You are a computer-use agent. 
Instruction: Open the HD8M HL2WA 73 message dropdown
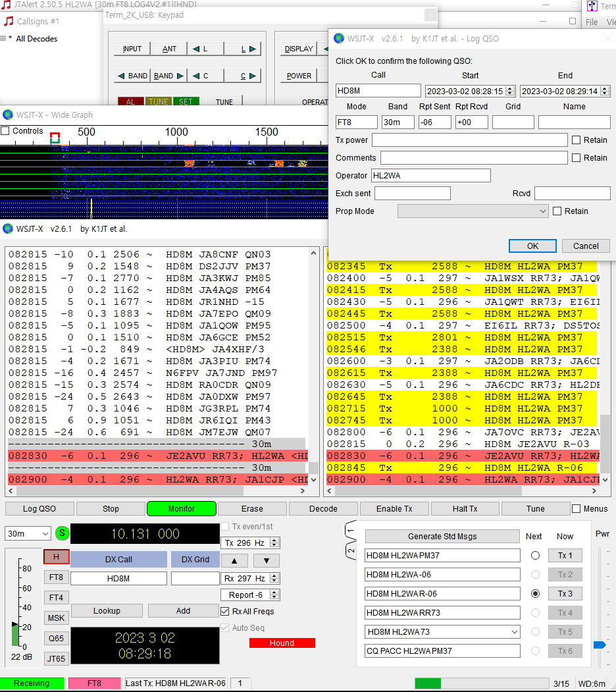pyautogui.click(x=513, y=632)
